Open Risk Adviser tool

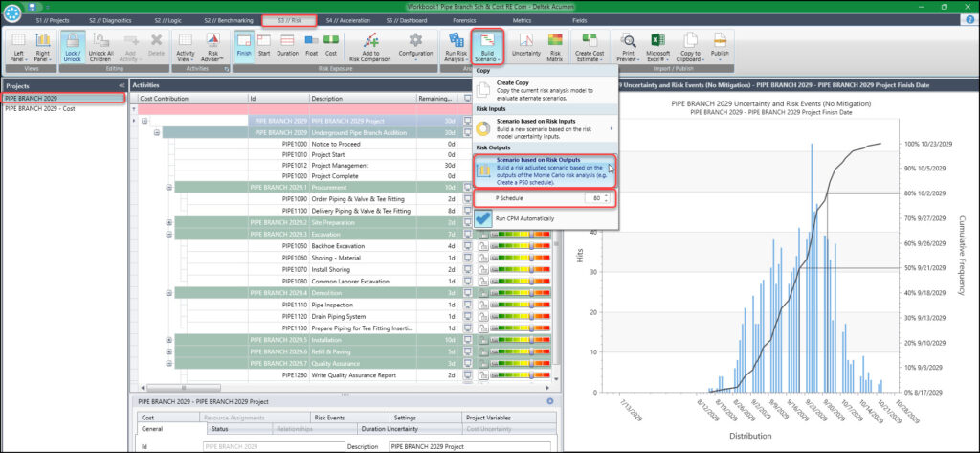click(x=213, y=46)
